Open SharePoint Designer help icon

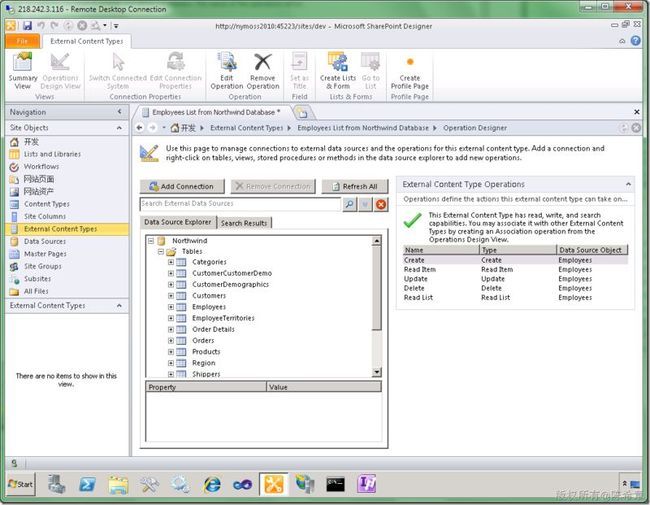(x=635, y=41)
